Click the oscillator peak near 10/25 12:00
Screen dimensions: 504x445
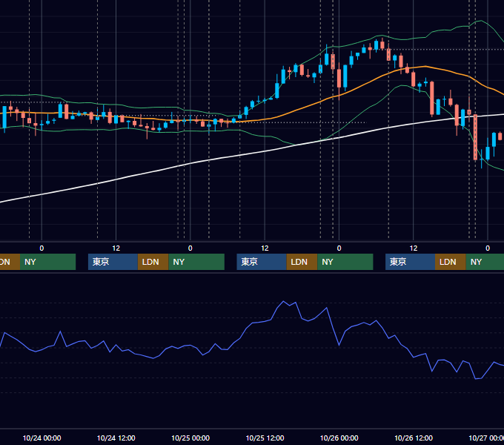pyautogui.click(x=283, y=301)
